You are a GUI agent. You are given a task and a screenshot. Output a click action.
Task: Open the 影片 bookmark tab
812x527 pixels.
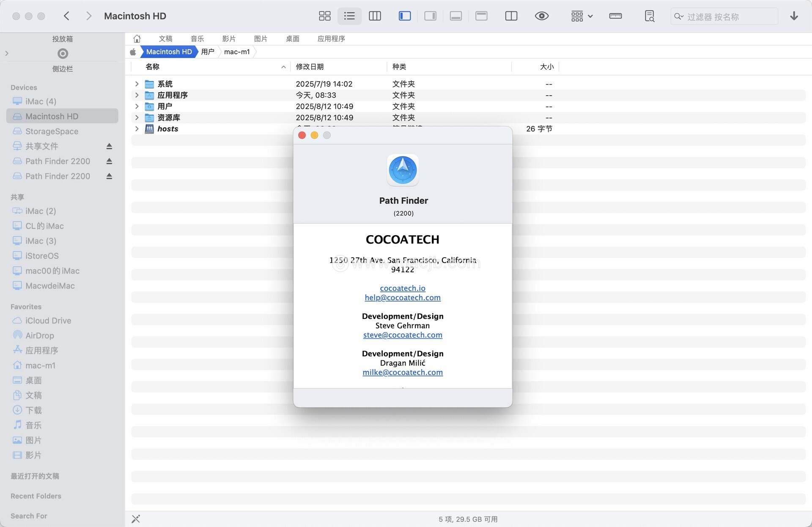click(x=229, y=38)
